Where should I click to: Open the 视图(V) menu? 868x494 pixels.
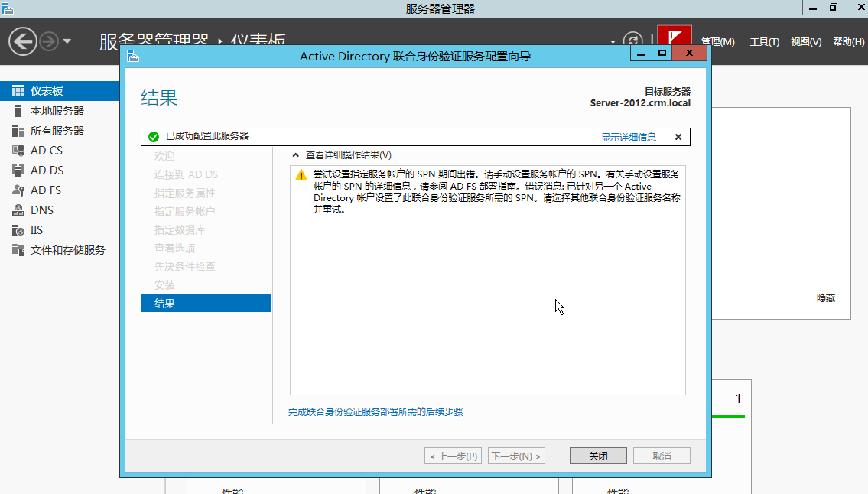click(x=806, y=41)
